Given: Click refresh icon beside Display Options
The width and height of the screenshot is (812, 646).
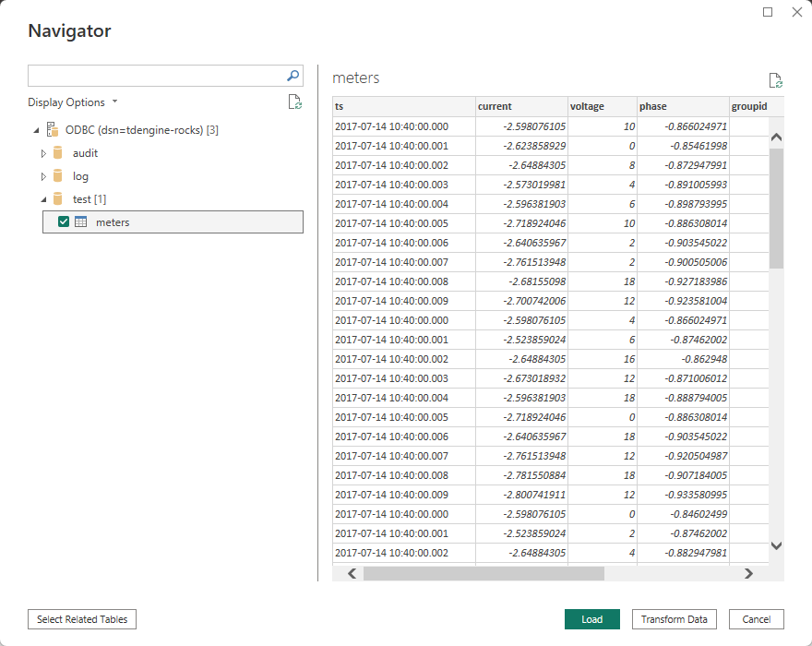Looking at the screenshot, I should tap(294, 102).
